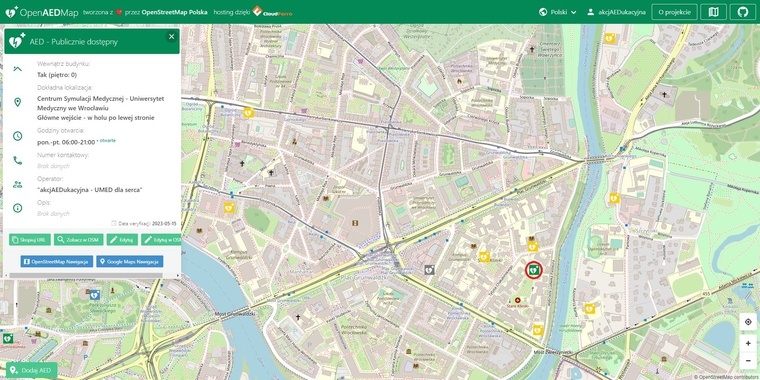Click the map layers icon in header
This screenshot has width=760, height=380.
tap(713, 12)
